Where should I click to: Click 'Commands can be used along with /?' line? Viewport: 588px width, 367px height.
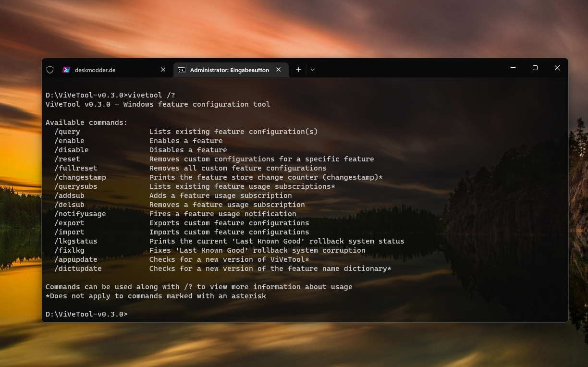click(x=199, y=287)
